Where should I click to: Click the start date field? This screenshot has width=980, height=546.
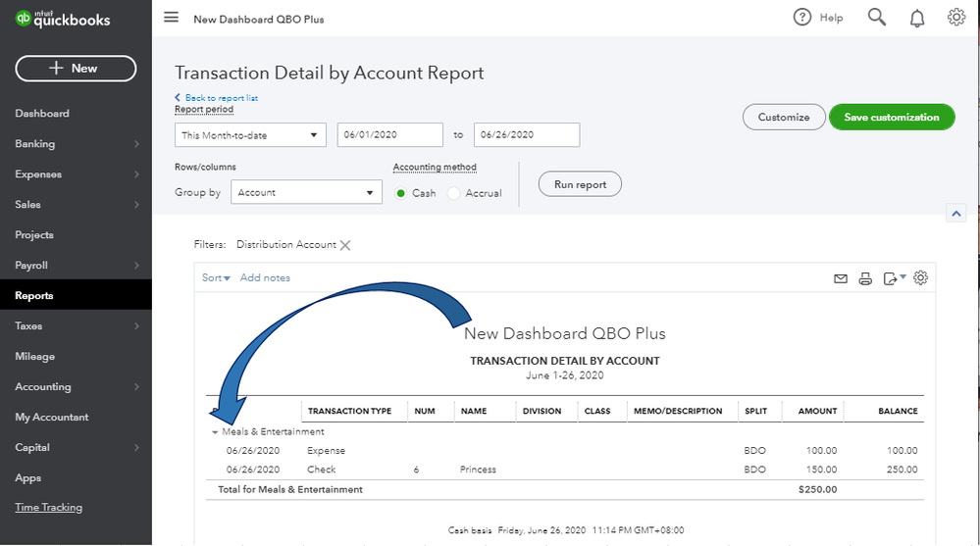tap(389, 135)
